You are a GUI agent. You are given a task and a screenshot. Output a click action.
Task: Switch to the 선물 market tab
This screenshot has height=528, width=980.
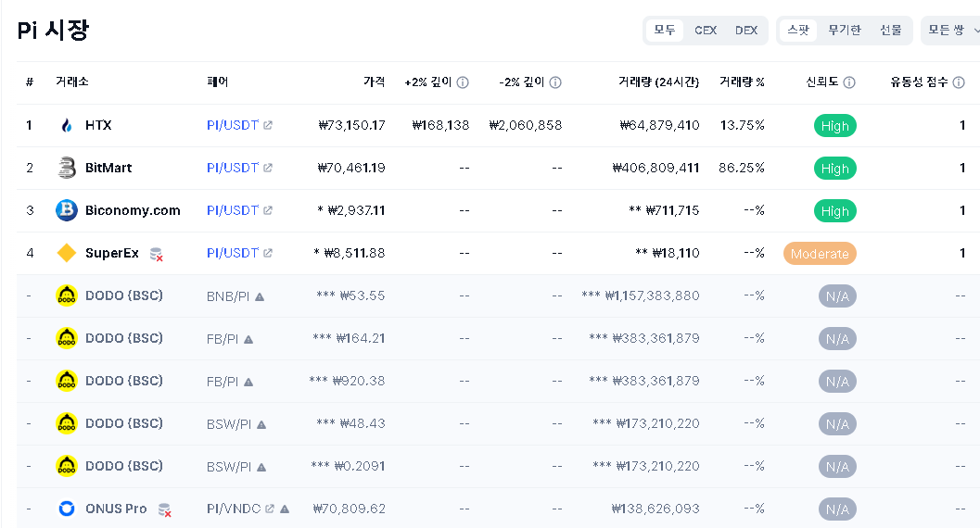click(891, 30)
